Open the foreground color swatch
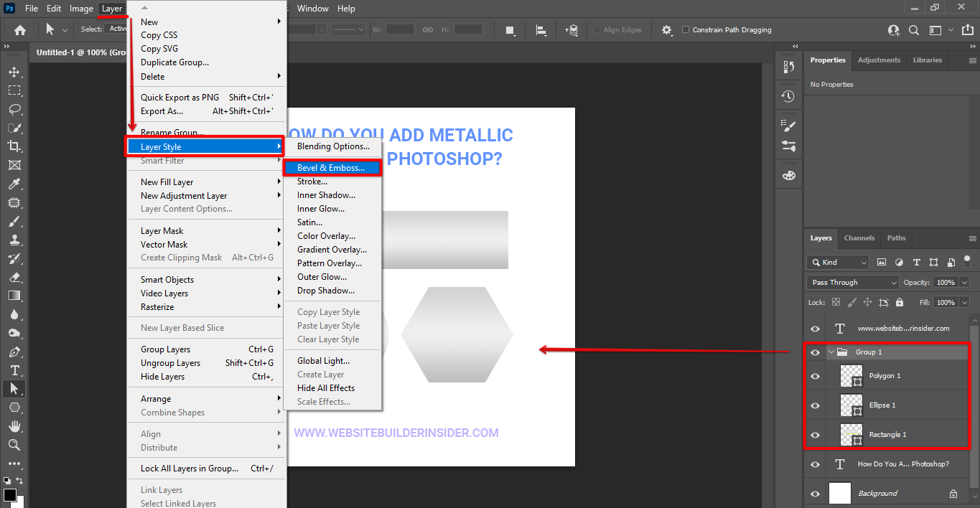The width and height of the screenshot is (980, 508). [x=10, y=496]
